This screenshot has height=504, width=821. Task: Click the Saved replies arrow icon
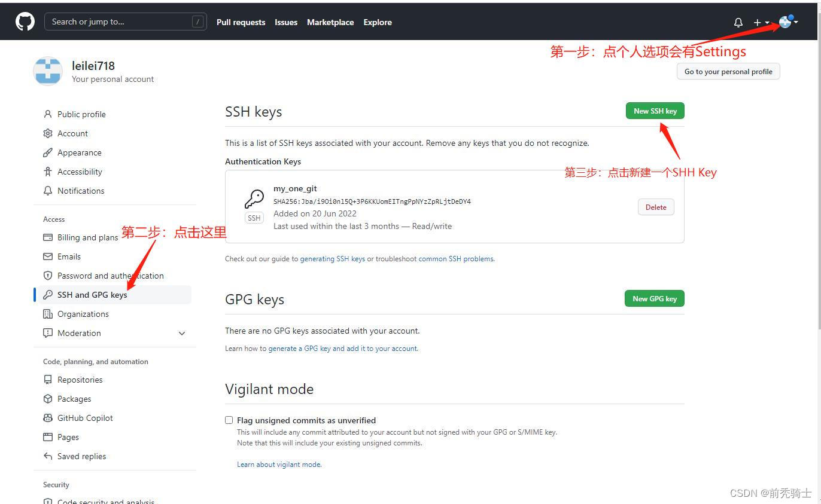[x=48, y=456]
